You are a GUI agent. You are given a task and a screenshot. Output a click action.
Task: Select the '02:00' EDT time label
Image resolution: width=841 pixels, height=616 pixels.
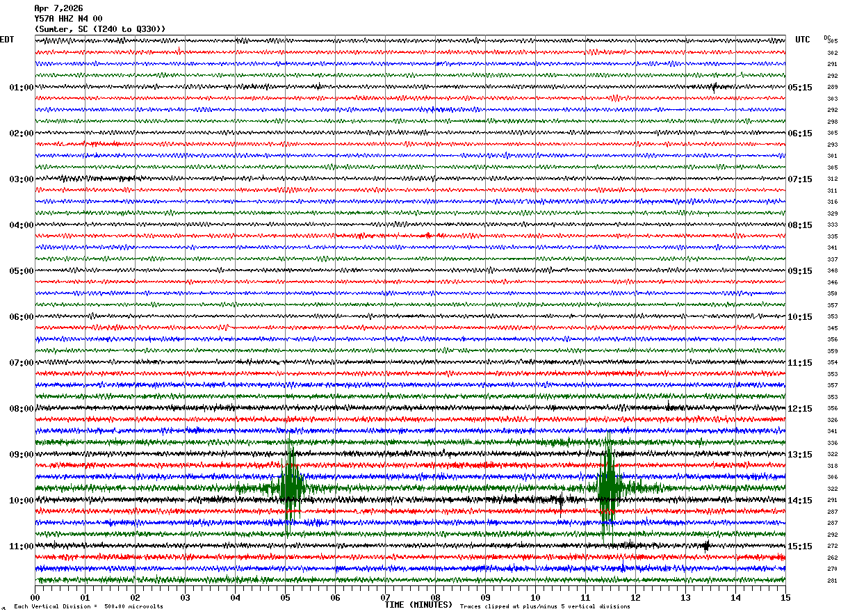click(22, 133)
